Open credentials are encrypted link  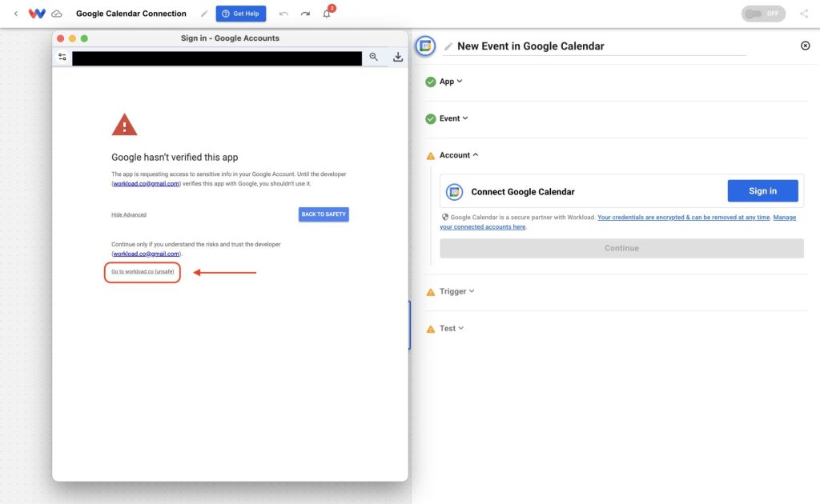pyautogui.click(x=684, y=218)
